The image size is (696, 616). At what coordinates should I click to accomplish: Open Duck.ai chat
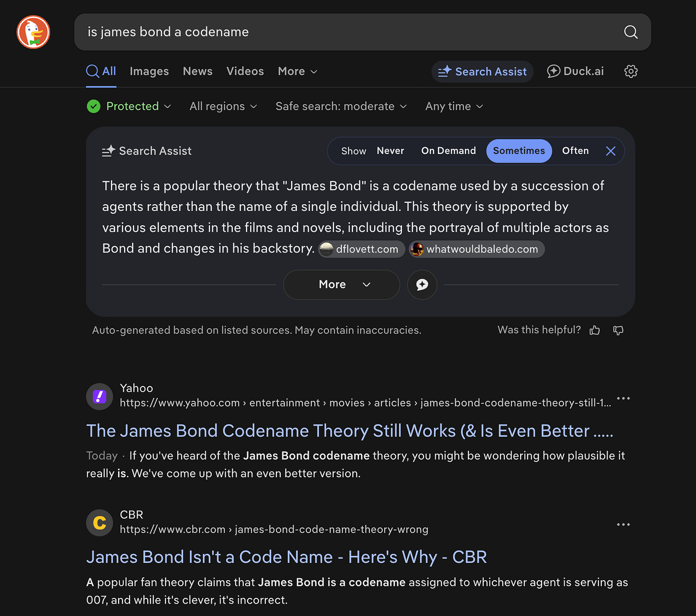[576, 71]
